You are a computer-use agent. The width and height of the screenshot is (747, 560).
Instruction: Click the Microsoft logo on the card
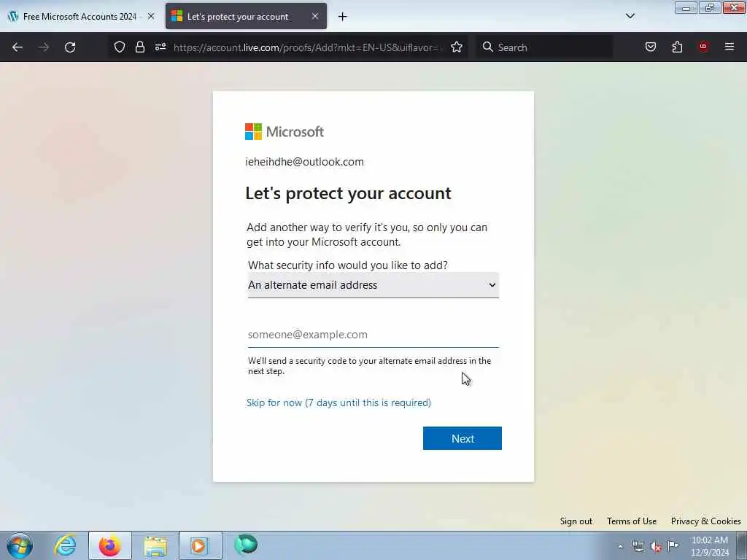tap(285, 131)
